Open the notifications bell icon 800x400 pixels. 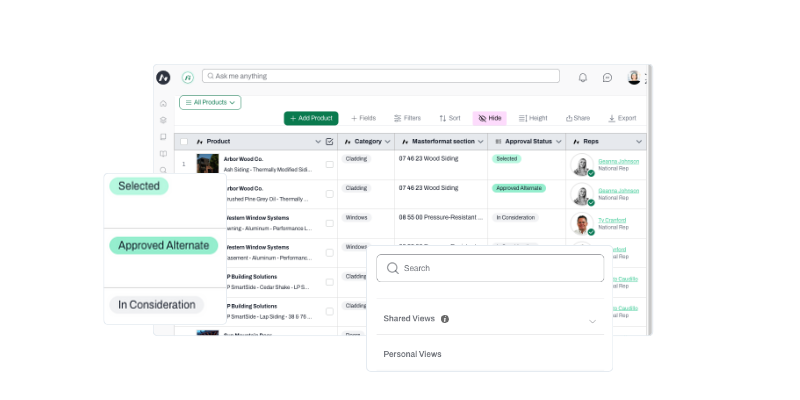pyautogui.click(x=583, y=78)
